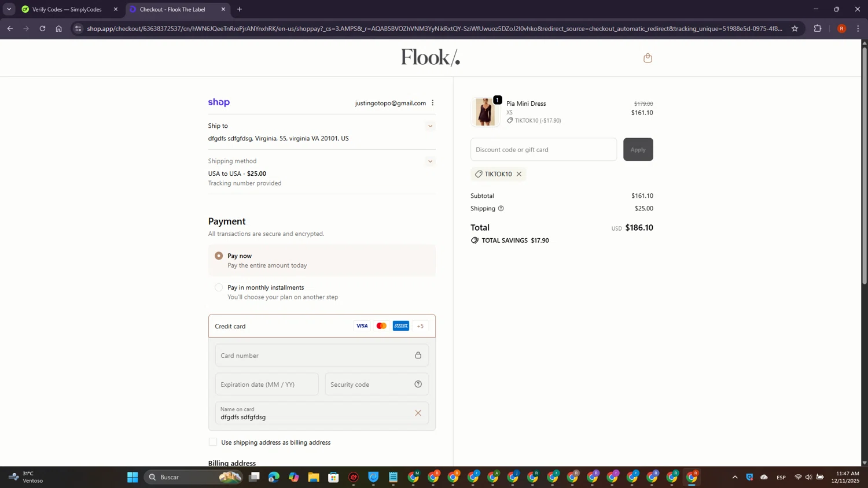Click the Card number field
Image resolution: width=868 pixels, height=488 pixels.
(x=322, y=355)
